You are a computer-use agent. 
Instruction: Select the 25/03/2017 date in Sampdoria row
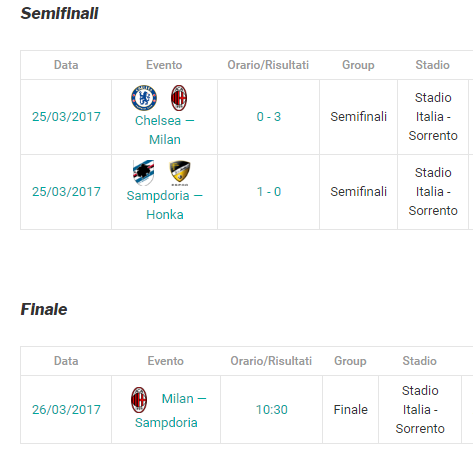tap(66, 192)
